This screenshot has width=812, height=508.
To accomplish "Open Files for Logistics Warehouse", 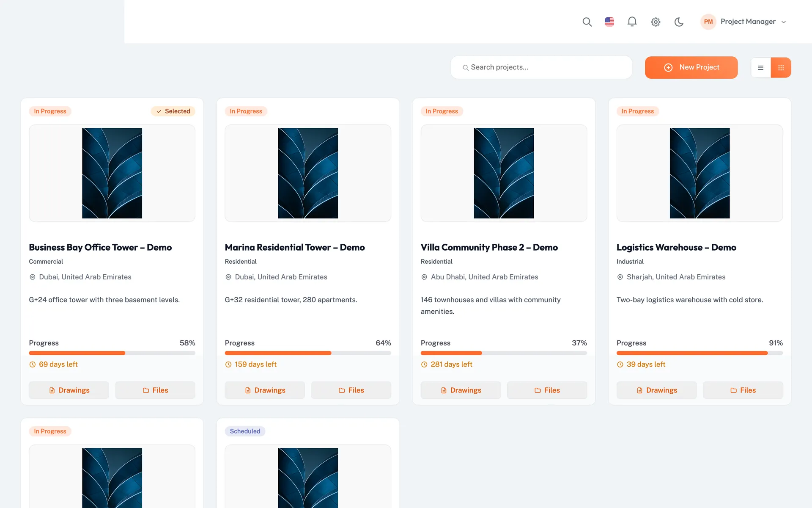I will [743, 390].
